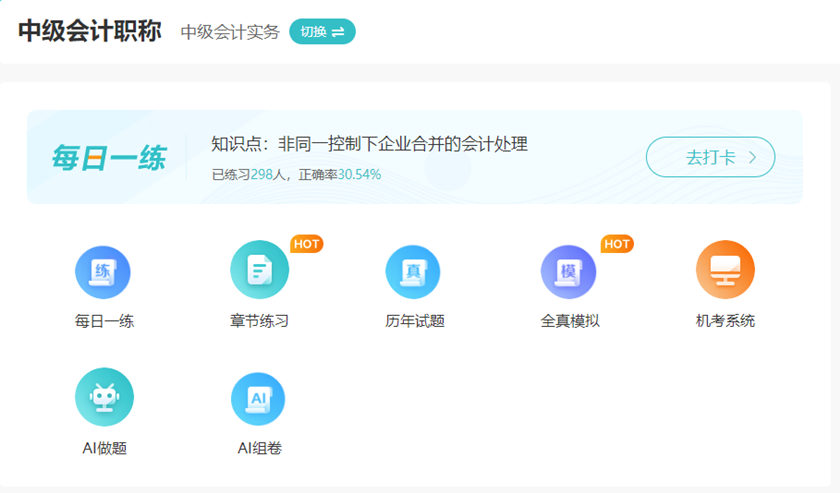Open the AI组卷 paper generator icon
This screenshot has width=840, height=493.
pos(259,398)
